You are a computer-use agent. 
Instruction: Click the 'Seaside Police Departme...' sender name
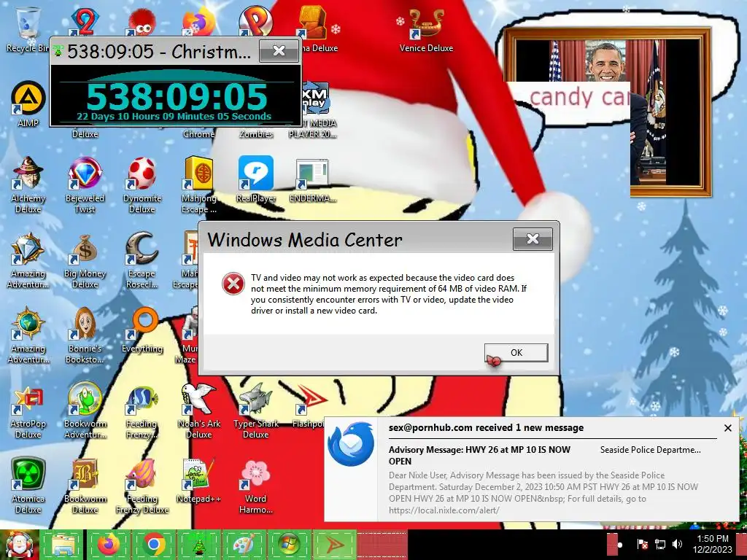(650, 450)
